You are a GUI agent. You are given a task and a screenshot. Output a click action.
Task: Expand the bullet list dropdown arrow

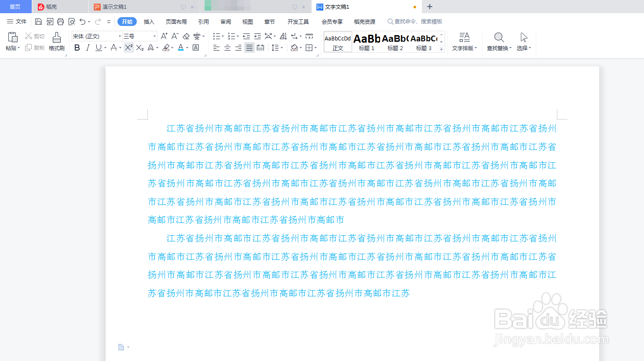click(223, 36)
